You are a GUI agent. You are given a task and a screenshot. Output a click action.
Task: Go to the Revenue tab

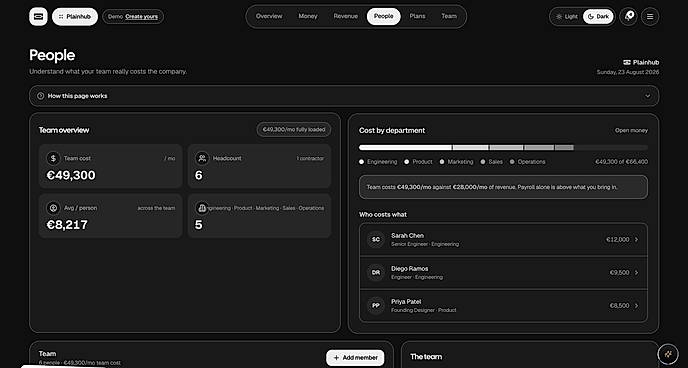[x=346, y=16]
